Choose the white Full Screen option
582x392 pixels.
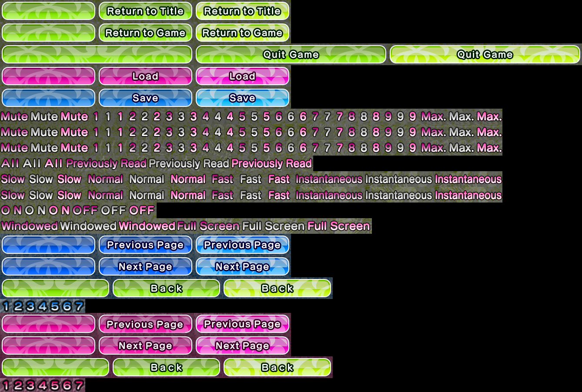tap(273, 226)
